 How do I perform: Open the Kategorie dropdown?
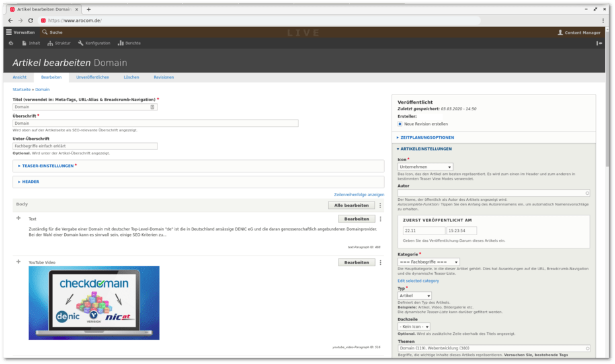pyautogui.click(x=429, y=262)
